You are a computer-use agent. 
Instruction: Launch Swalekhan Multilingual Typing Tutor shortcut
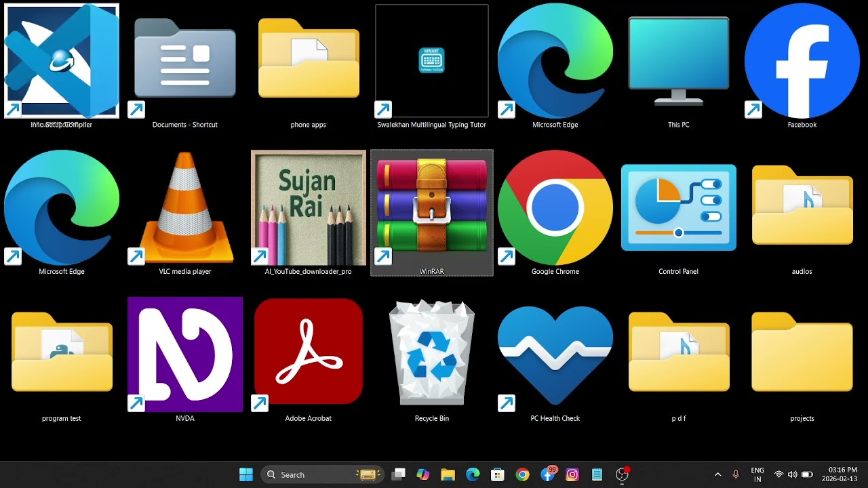(x=432, y=66)
